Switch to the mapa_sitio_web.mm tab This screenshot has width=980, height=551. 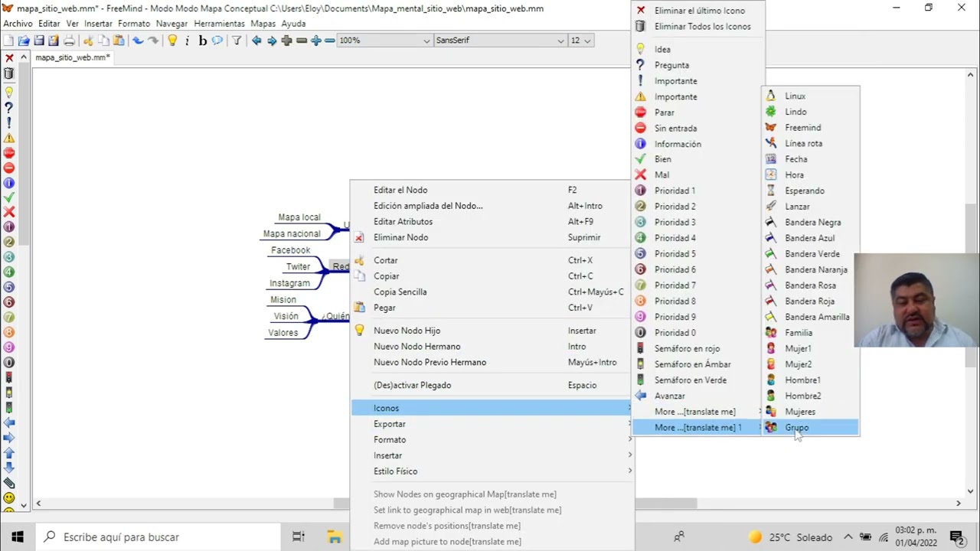[73, 57]
